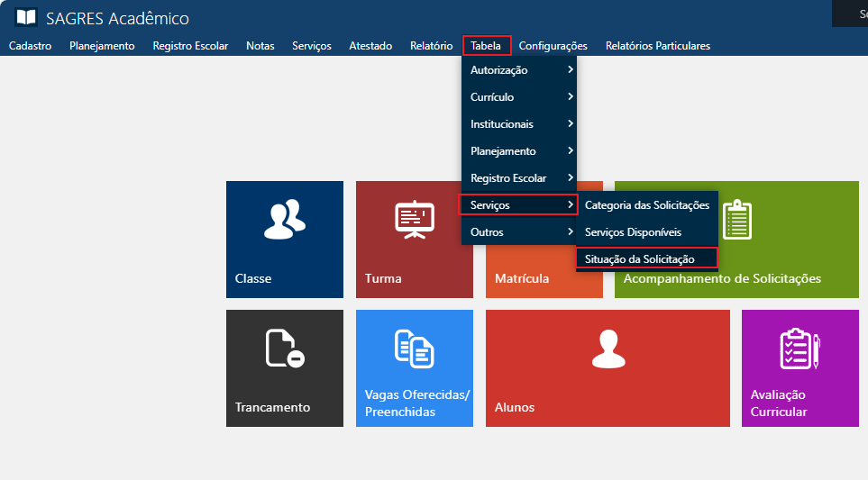The width and height of the screenshot is (868, 480).
Task: Open the Vagas Oferecidas/Preenchidas tile
Action: coord(414,367)
